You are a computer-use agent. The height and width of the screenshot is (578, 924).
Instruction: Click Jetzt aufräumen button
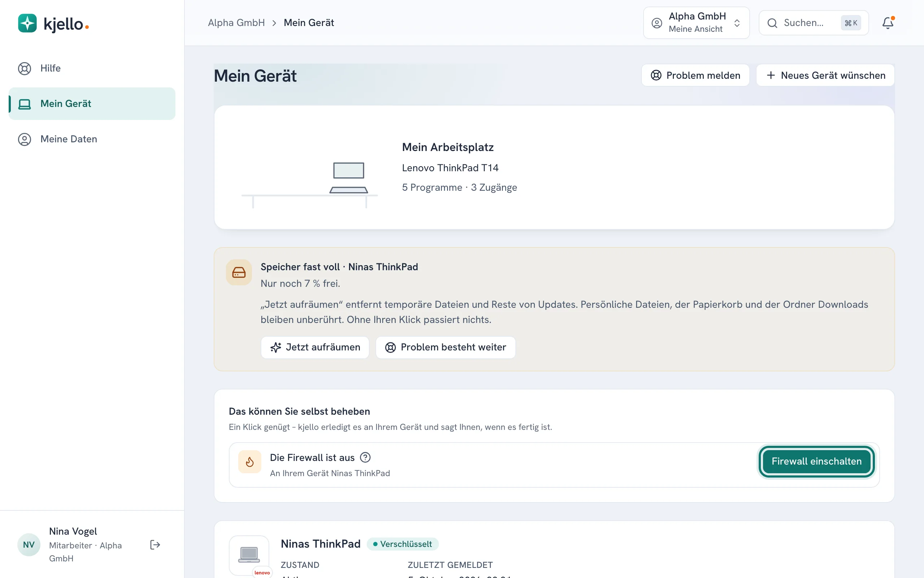(315, 348)
